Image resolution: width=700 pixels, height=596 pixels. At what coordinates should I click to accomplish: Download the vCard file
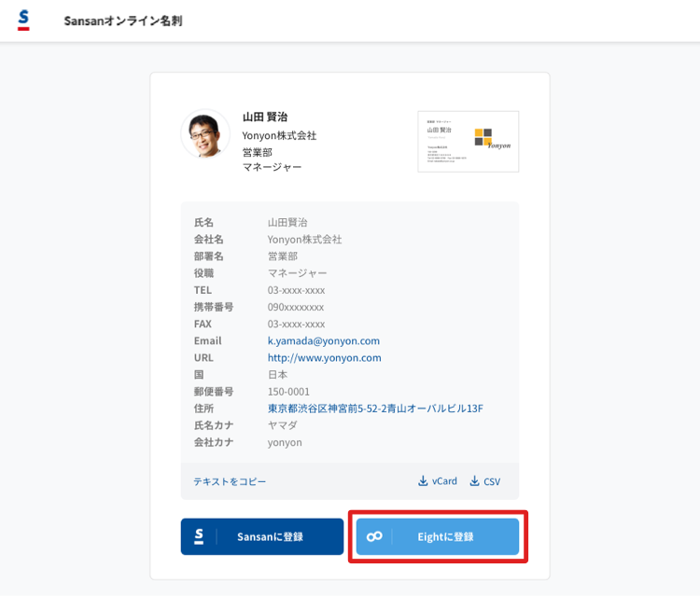pyautogui.click(x=438, y=481)
